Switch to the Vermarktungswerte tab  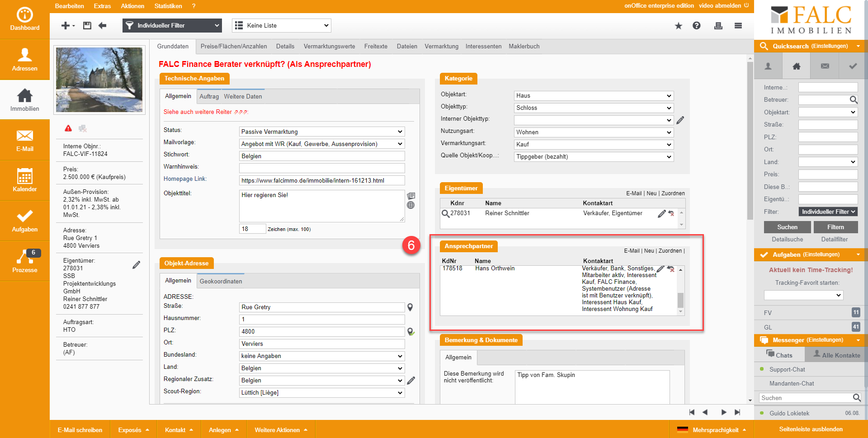pyautogui.click(x=329, y=47)
